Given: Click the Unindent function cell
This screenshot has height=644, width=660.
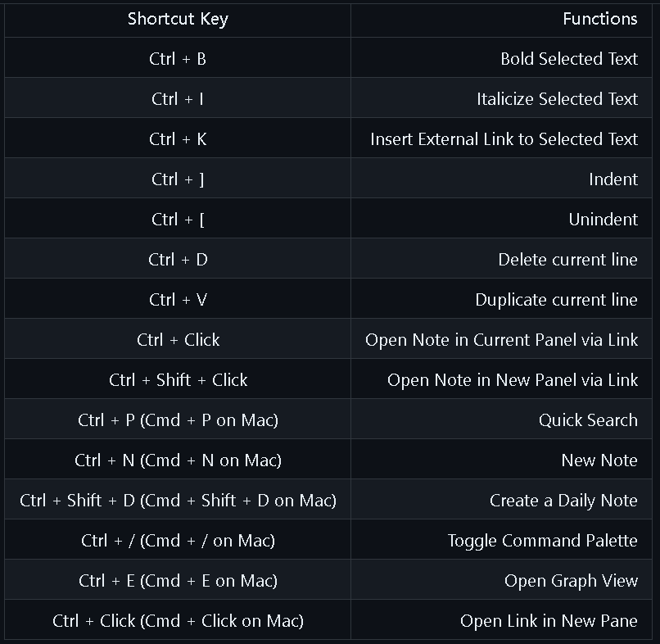Looking at the screenshot, I should pyautogui.click(x=501, y=219).
